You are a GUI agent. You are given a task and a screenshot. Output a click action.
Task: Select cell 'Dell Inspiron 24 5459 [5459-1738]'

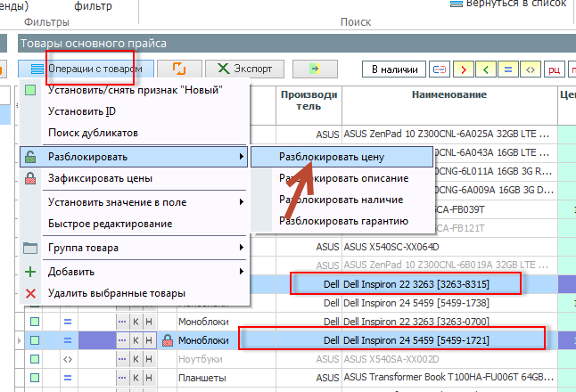[449, 303]
